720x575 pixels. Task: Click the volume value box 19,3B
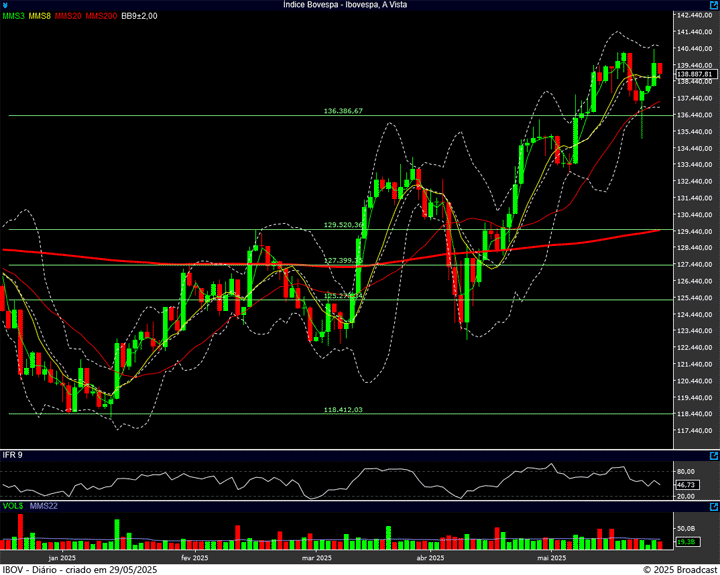coord(686,542)
